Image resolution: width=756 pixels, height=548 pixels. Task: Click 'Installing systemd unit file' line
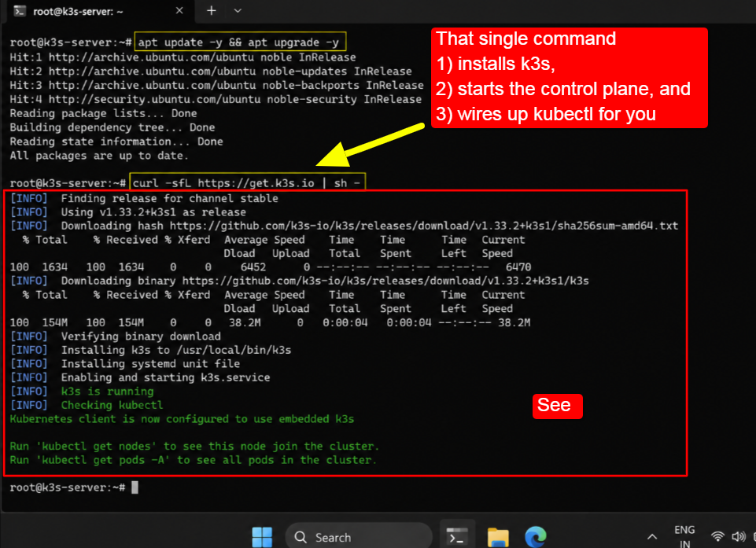(x=125, y=363)
